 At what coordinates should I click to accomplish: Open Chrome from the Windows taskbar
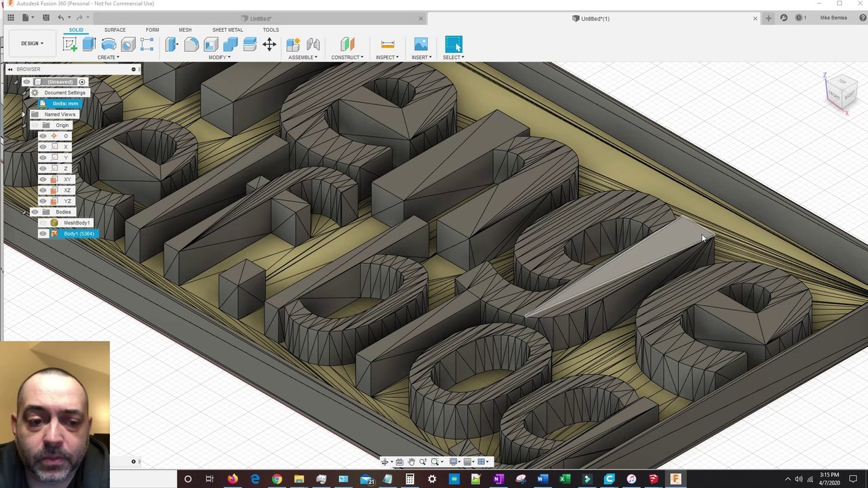277,479
